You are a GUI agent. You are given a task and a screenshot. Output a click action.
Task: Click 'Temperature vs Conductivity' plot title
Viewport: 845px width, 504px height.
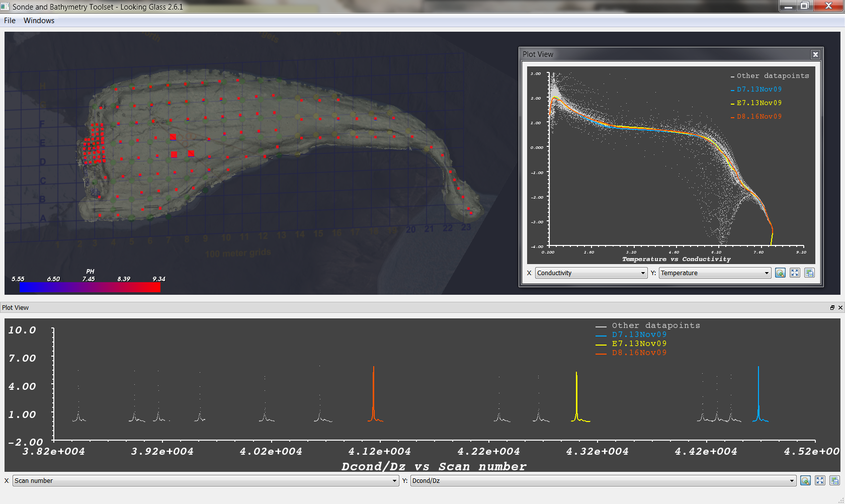click(676, 259)
